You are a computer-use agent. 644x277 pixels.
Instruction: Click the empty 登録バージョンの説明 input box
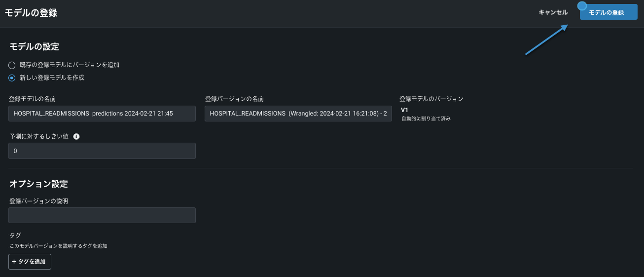tap(102, 215)
